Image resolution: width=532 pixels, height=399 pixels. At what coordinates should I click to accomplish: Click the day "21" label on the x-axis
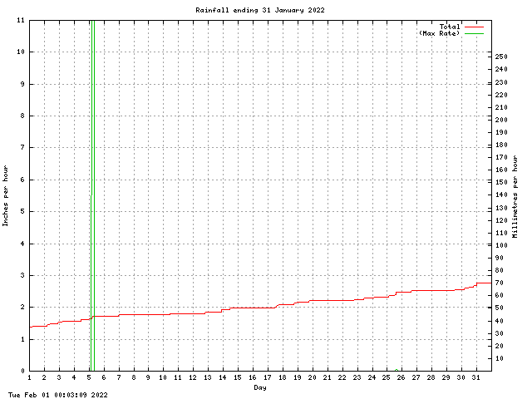tap(327, 377)
